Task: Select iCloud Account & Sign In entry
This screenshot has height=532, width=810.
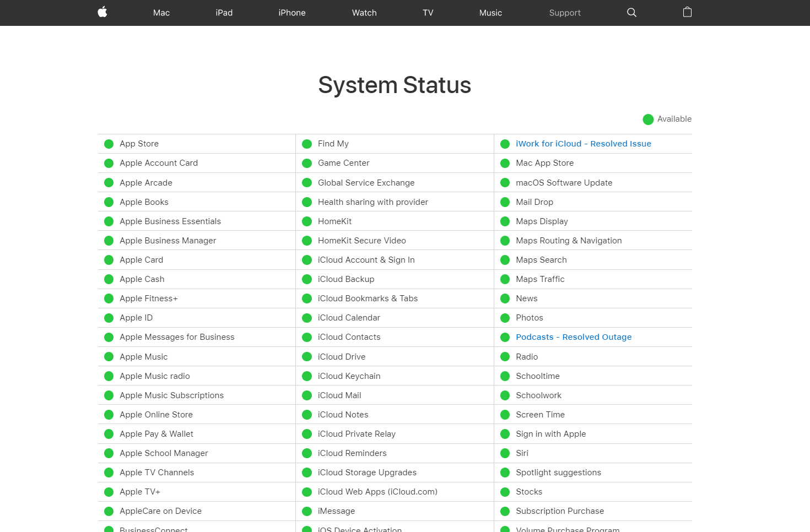Action: [x=366, y=260]
